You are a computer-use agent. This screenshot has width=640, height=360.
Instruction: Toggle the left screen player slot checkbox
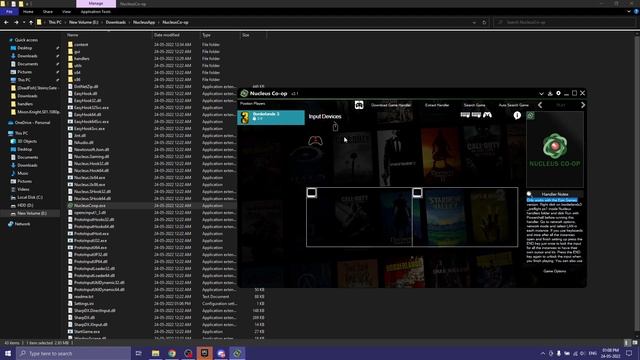pos(311,192)
